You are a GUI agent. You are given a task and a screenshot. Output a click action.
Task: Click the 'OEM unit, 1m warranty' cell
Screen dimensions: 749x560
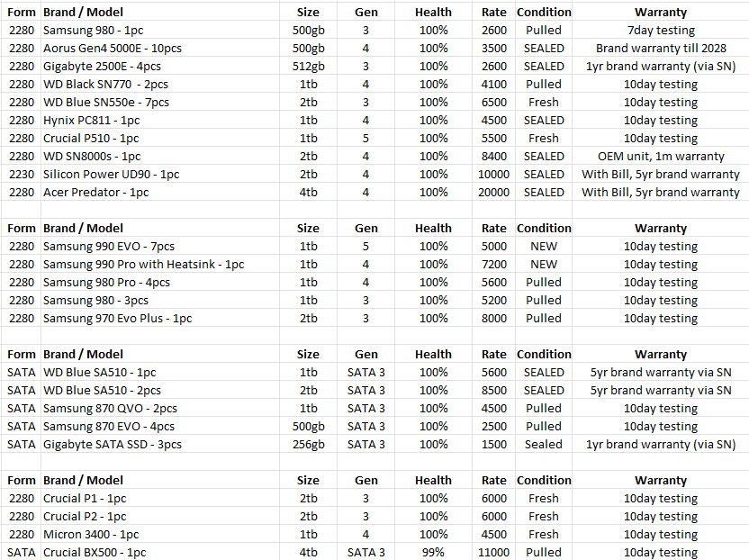click(x=660, y=157)
